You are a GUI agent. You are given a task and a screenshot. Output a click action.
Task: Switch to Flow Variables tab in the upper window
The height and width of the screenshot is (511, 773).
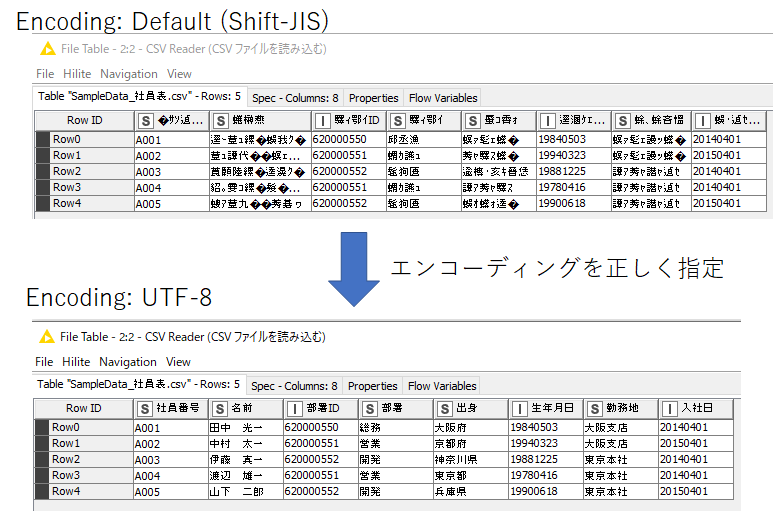pyautogui.click(x=443, y=98)
